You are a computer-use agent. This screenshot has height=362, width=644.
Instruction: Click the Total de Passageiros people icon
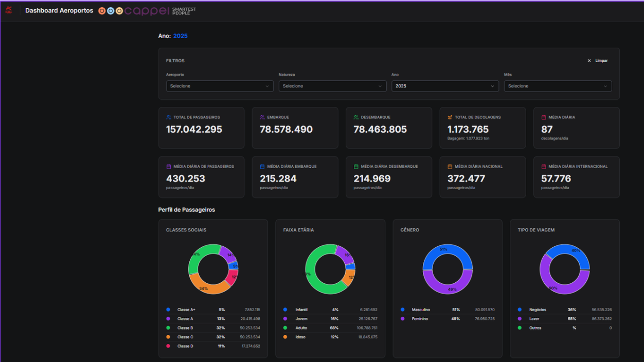pyautogui.click(x=169, y=117)
